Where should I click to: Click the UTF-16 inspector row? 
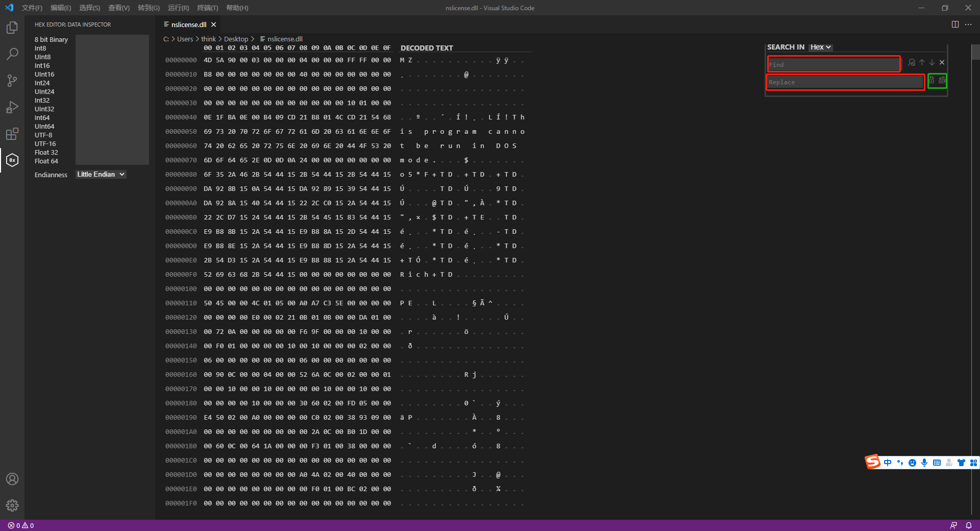click(x=45, y=144)
